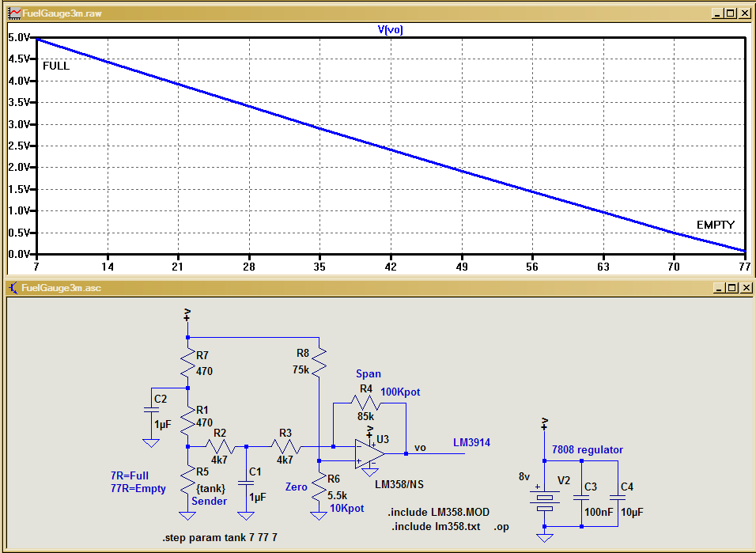Maximize the FuelGauge3m.raw plot window
Screen dimensions: 756x553
coord(731,13)
